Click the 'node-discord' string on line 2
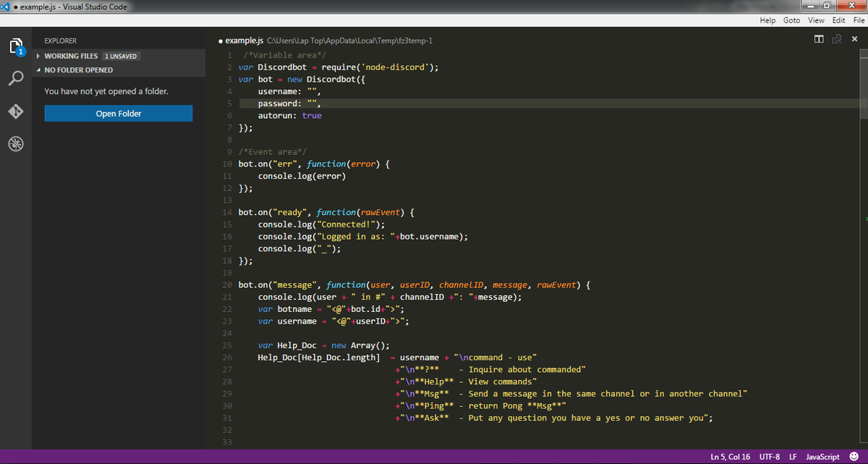 pos(395,67)
